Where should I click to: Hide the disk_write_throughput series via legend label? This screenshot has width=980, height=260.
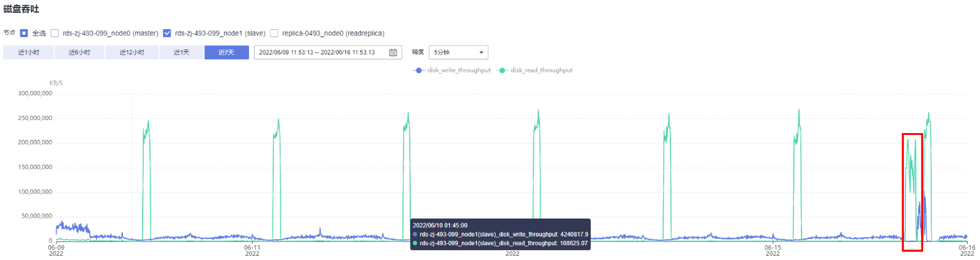pos(458,71)
